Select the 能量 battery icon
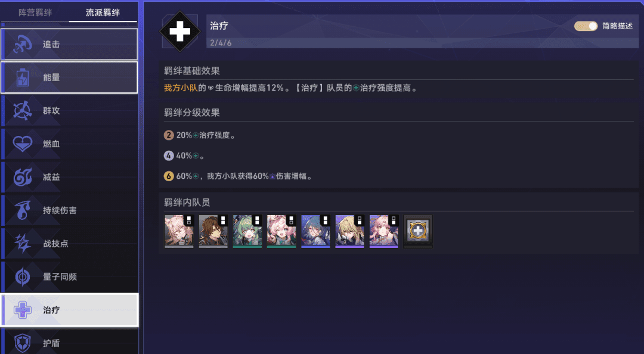 [23, 77]
